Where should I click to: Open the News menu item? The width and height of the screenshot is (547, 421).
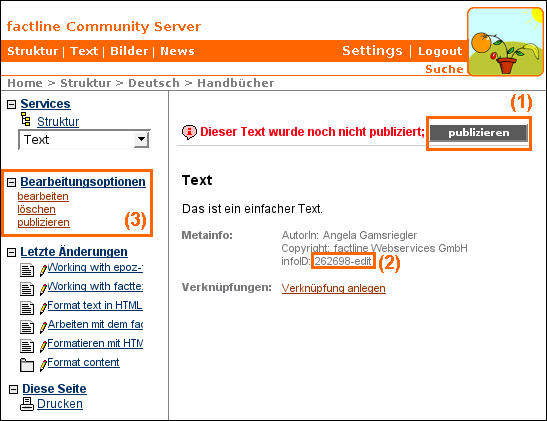(x=177, y=51)
